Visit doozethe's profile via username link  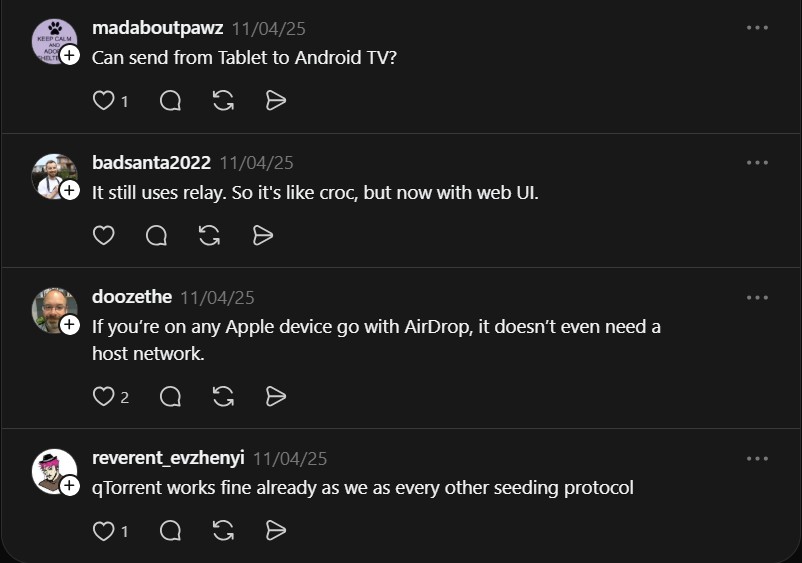pyautogui.click(x=132, y=297)
